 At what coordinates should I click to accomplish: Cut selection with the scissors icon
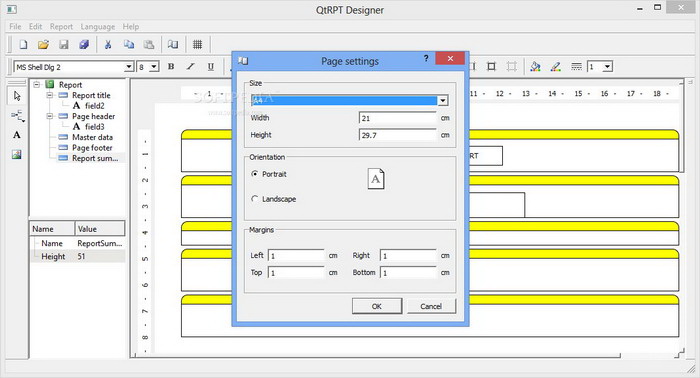point(108,44)
